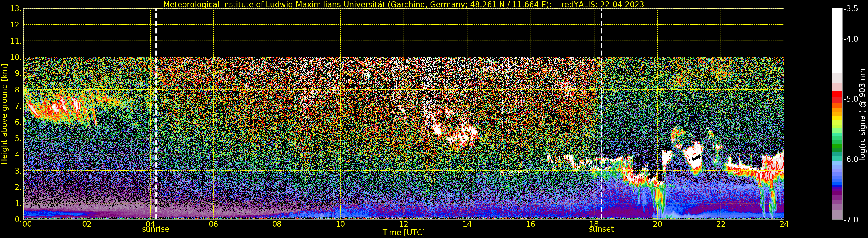Click the '12' tick on the time axis

404,224
